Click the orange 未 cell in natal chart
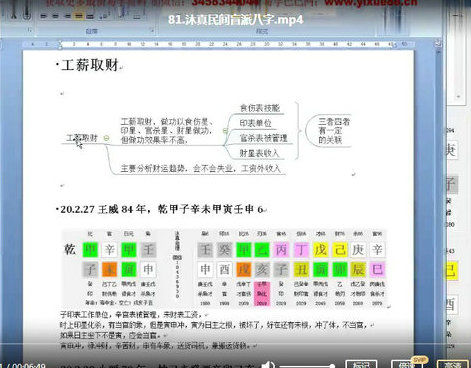471x368 pixels. [109, 269]
